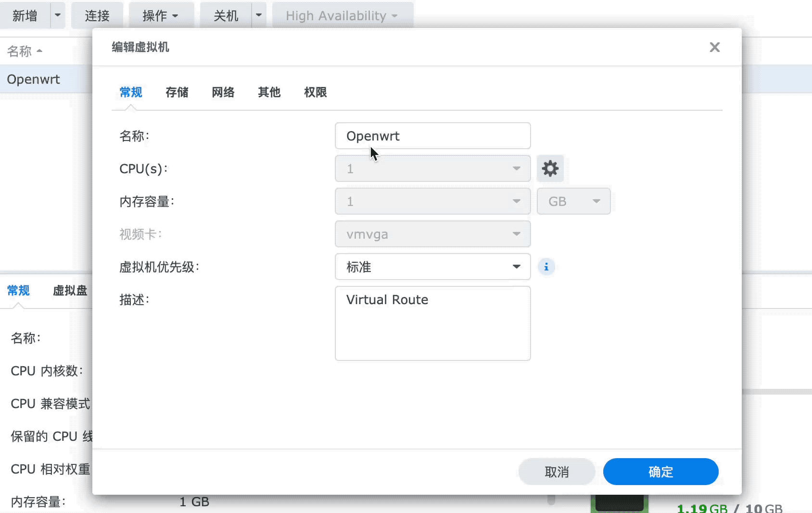
Task: Open the 新增 split-button arrow
Action: pyautogui.click(x=58, y=15)
